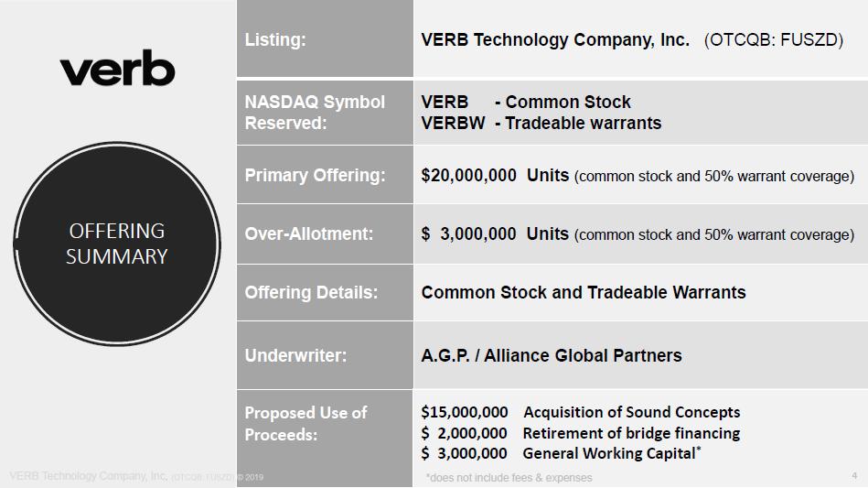
Task: Click the Offering Summary dark circle
Action: (x=117, y=244)
